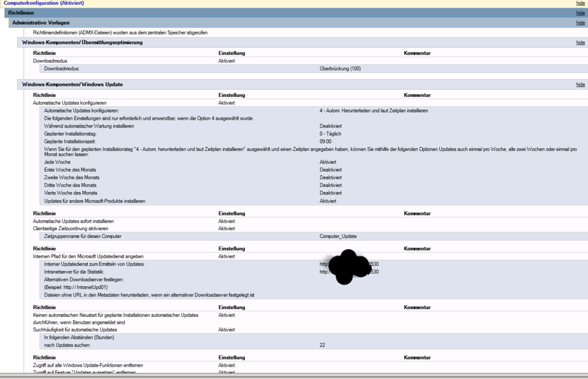This screenshot has width=588, height=379.
Task: Click the Computer_Update target group value
Action: 338,236
